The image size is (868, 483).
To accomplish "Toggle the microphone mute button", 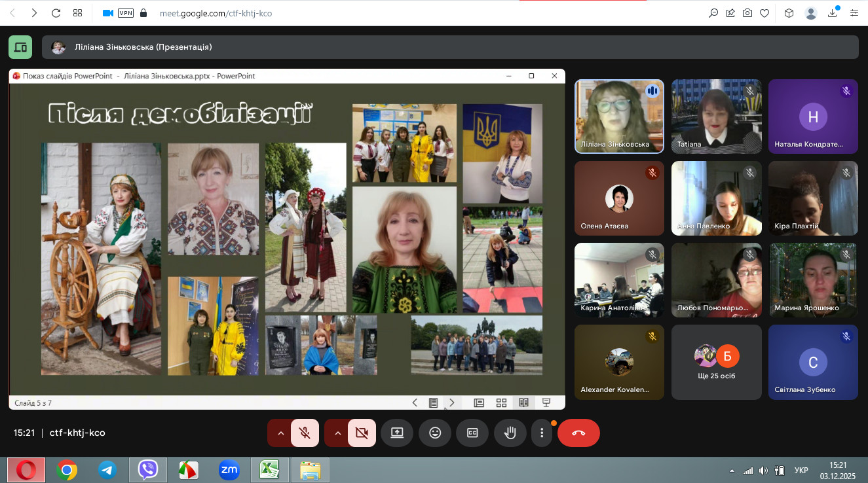I will pos(305,433).
